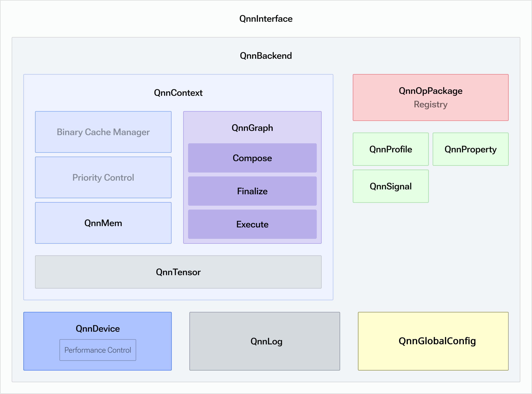Open the QnnOpPackage Registry block
Screen dimensions: 532x394
coord(430,97)
